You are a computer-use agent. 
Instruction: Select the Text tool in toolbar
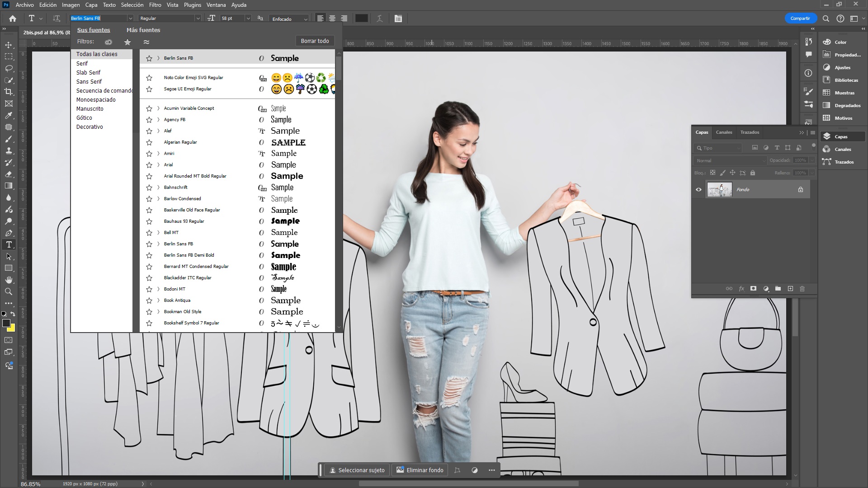pyautogui.click(x=8, y=244)
